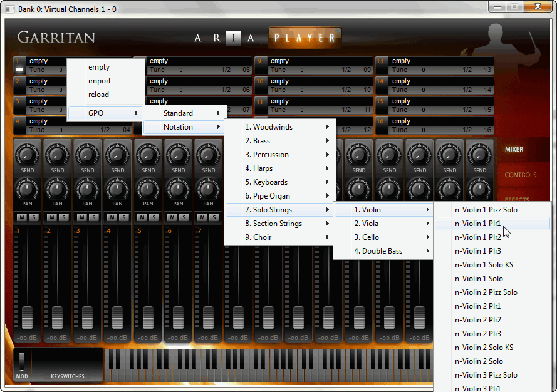Click the channel 2 volume fader

click(57, 317)
